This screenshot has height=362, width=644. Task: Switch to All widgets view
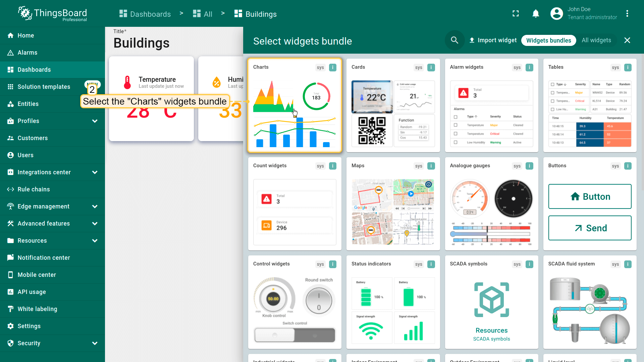pos(596,40)
